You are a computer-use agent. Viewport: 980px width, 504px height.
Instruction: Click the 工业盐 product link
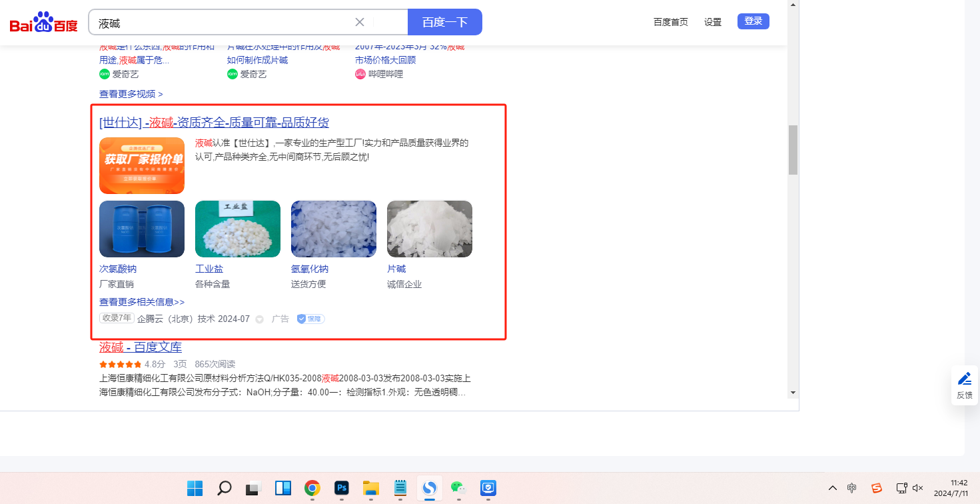click(209, 269)
